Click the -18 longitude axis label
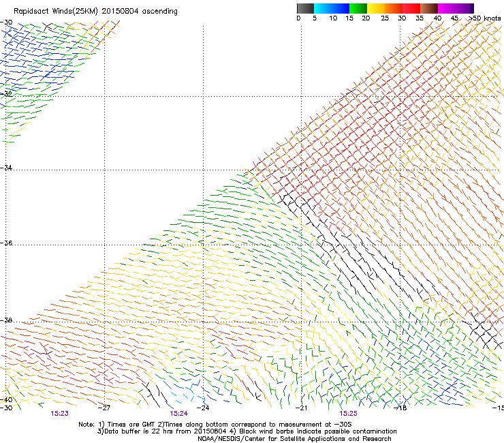This screenshot has width=504, height=443. pyautogui.click(x=400, y=408)
